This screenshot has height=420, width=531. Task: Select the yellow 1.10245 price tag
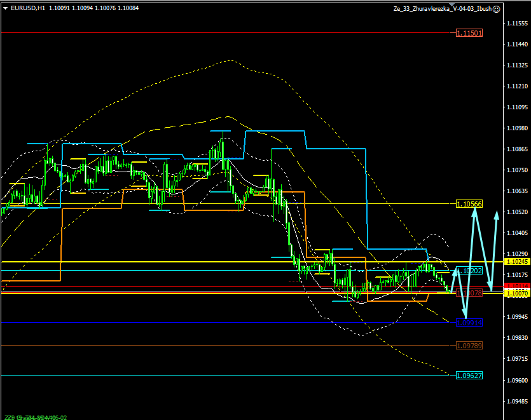tap(517, 262)
